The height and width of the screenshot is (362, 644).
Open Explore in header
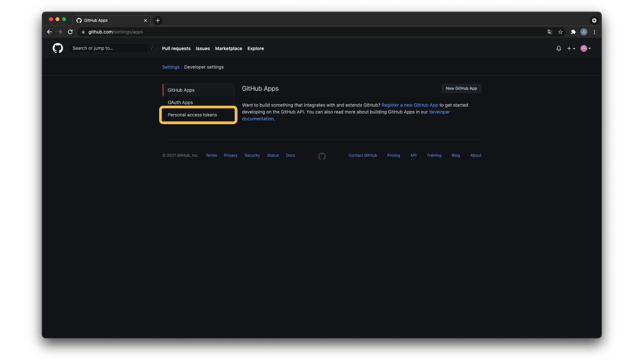tap(256, 48)
